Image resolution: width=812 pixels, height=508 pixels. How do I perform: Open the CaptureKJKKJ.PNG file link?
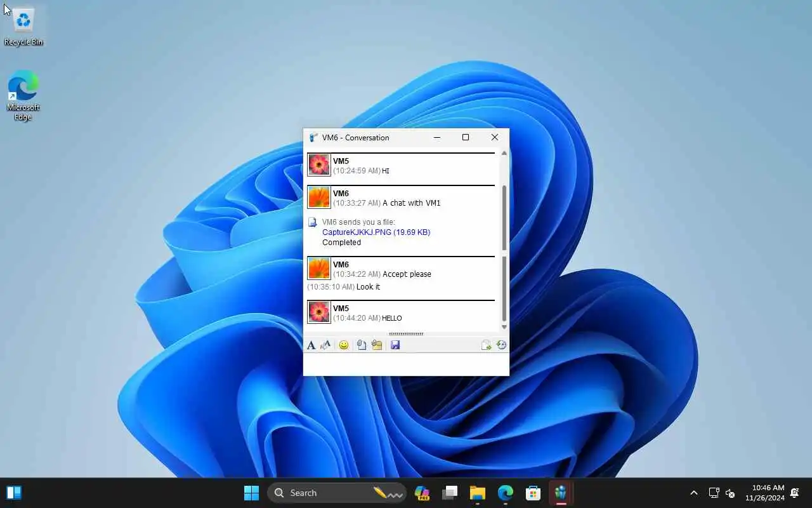376,232
